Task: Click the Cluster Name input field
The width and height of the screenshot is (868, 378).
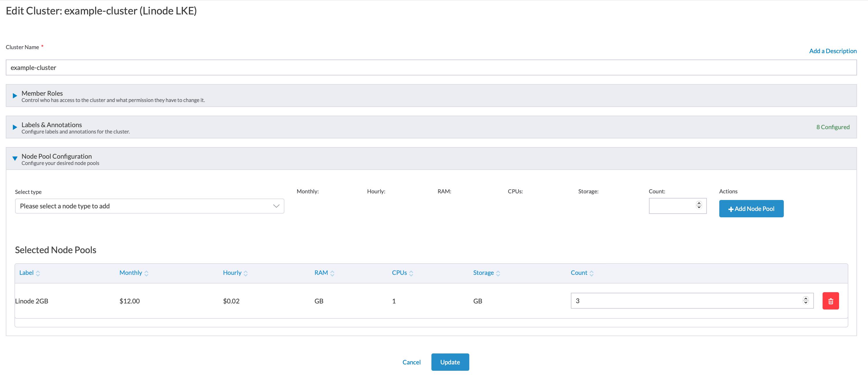Action: tap(431, 68)
